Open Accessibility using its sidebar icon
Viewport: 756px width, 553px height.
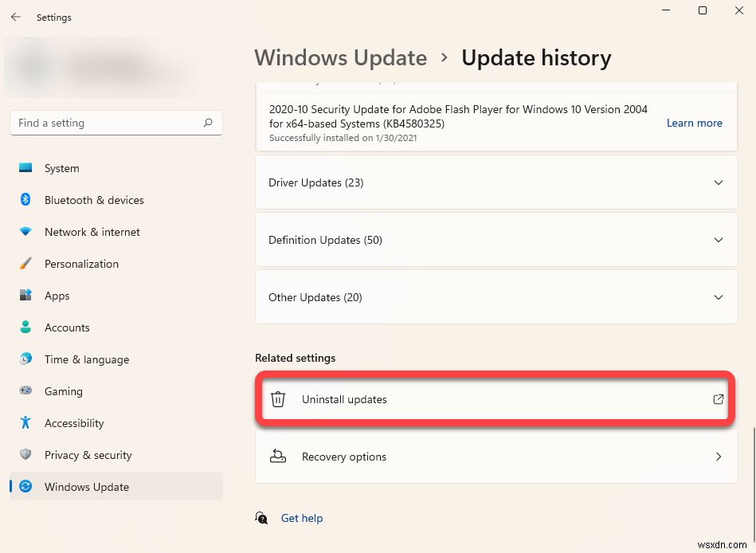26,423
